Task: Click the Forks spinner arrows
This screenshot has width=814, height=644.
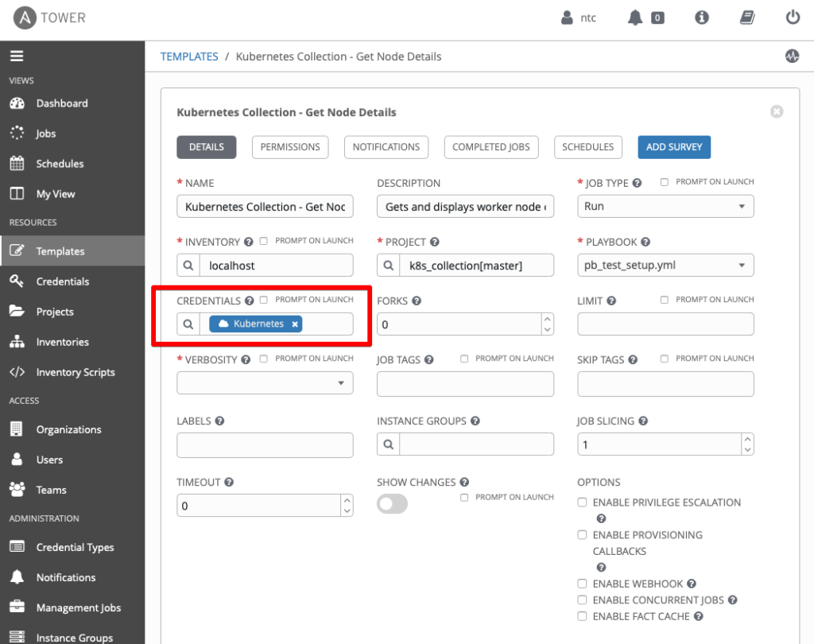Action: tap(547, 324)
